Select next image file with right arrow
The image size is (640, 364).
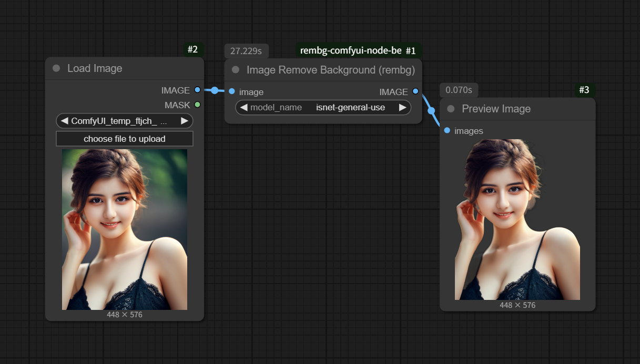(x=185, y=121)
